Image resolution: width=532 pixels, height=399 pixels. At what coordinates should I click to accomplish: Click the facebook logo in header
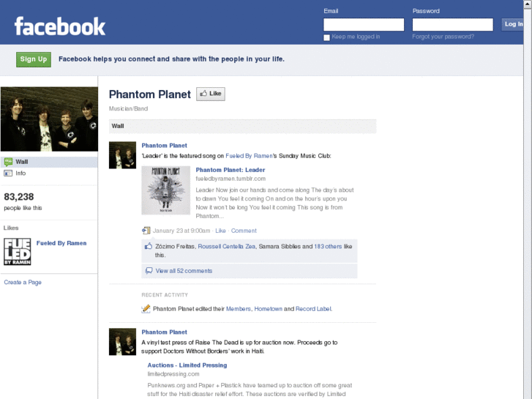pos(60,26)
